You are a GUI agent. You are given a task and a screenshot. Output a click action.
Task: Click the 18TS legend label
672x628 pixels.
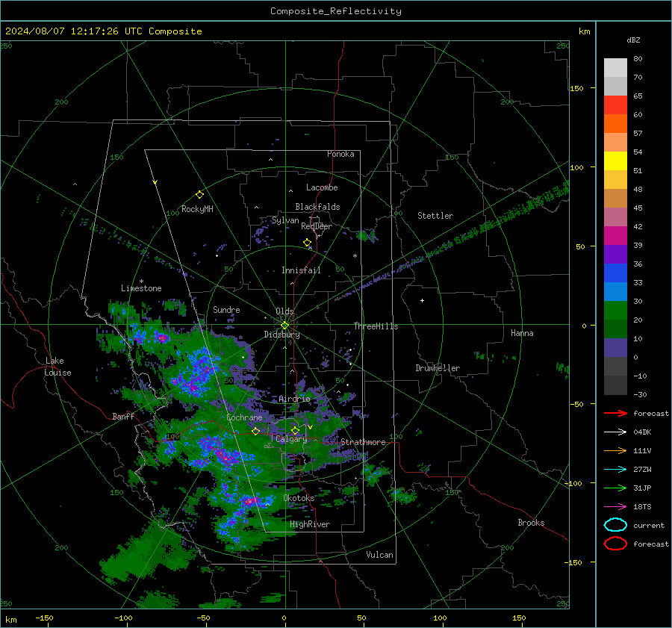point(642,507)
